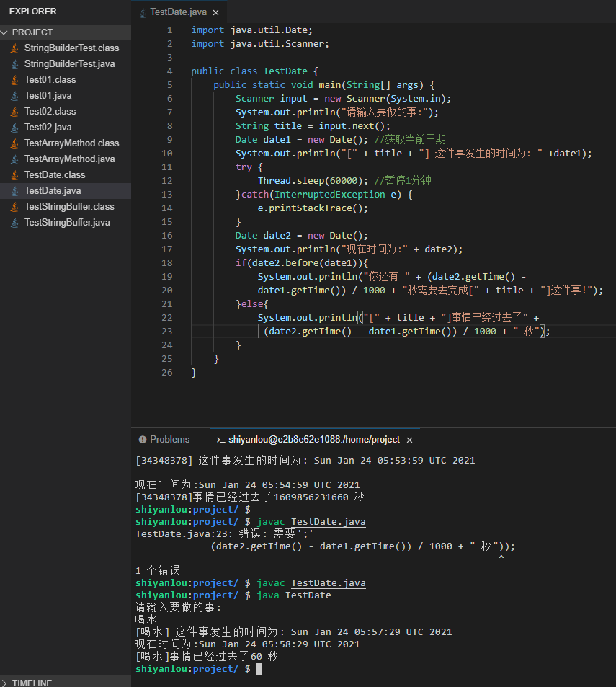Click java.util.Scanner in the import on line 2
Viewport: 616px width, 687px height.
tap(277, 44)
